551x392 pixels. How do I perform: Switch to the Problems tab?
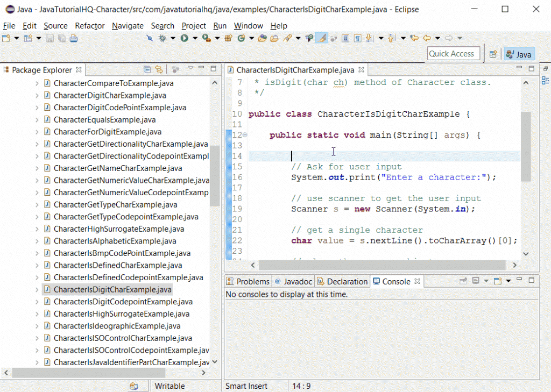coord(248,281)
